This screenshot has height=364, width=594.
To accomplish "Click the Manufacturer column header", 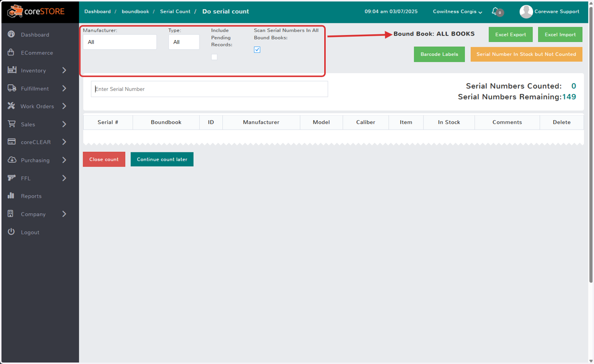I will coord(261,122).
